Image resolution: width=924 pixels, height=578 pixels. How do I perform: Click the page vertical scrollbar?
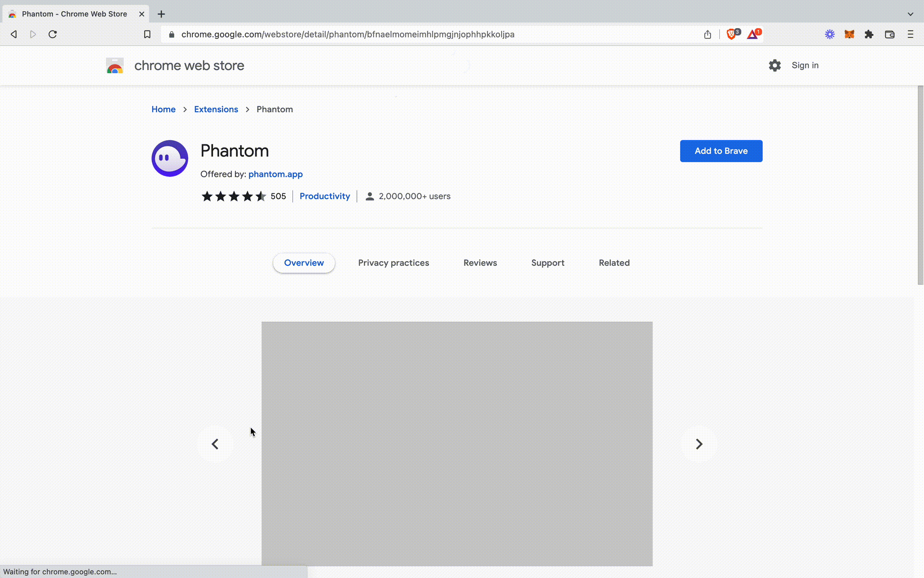pos(920,185)
